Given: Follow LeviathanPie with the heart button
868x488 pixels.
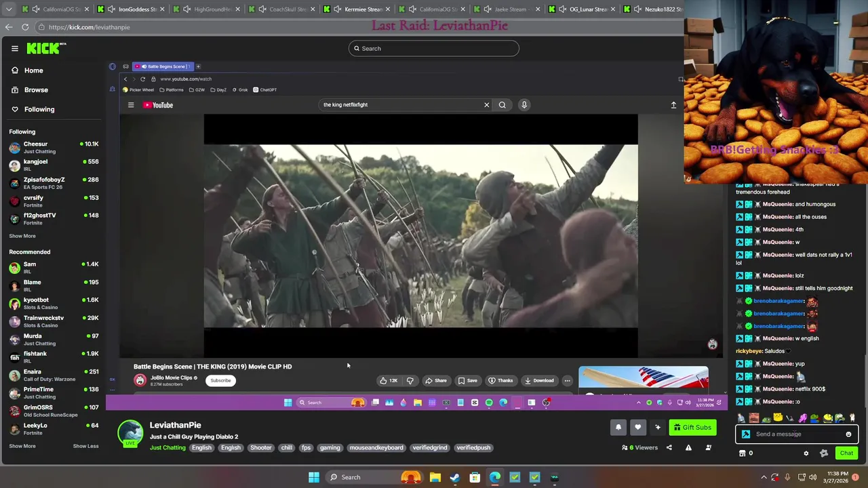Looking at the screenshot, I should tap(638, 427).
